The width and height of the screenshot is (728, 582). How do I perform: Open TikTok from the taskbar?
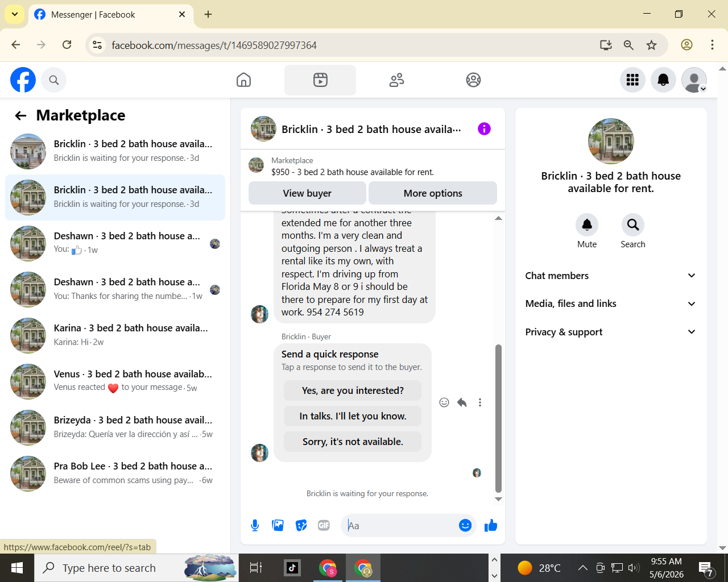click(292, 568)
